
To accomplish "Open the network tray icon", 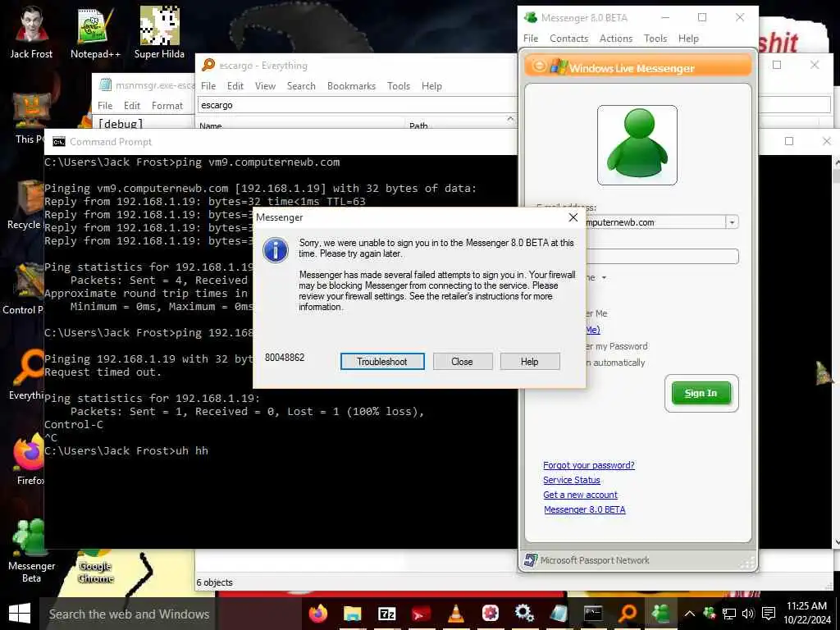I will [x=729, y=614].
